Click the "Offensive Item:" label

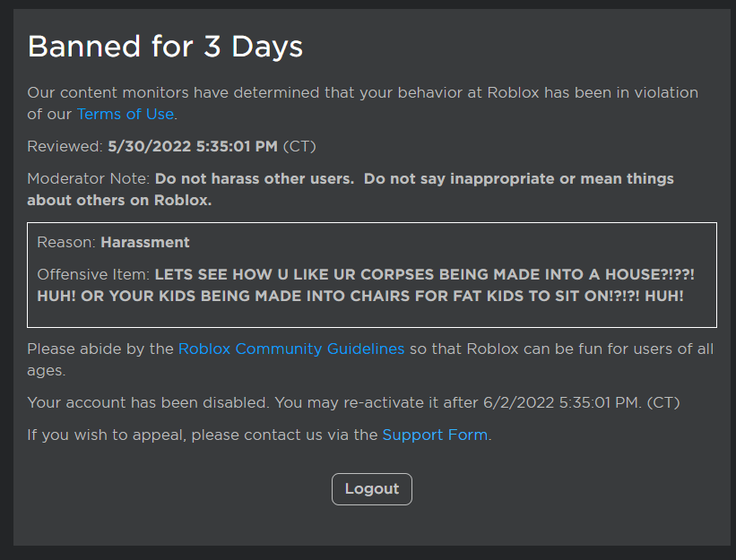tap(93, 274)
